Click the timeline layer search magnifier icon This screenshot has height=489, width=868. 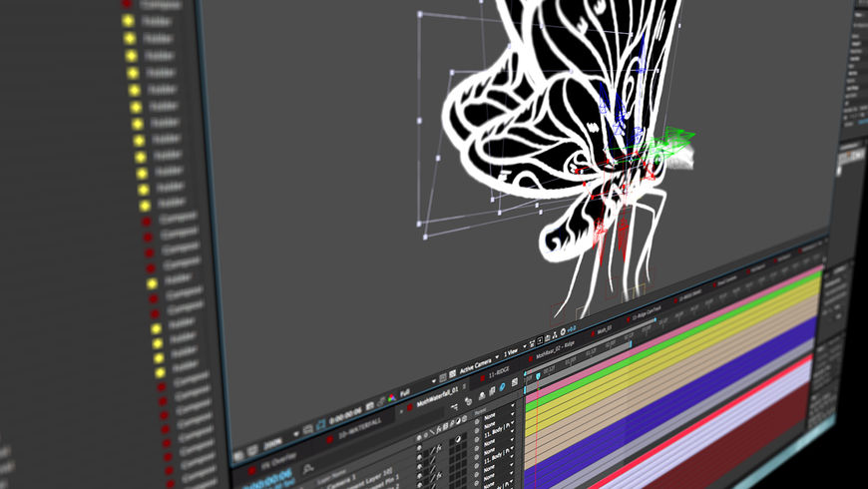coord(308,467)
